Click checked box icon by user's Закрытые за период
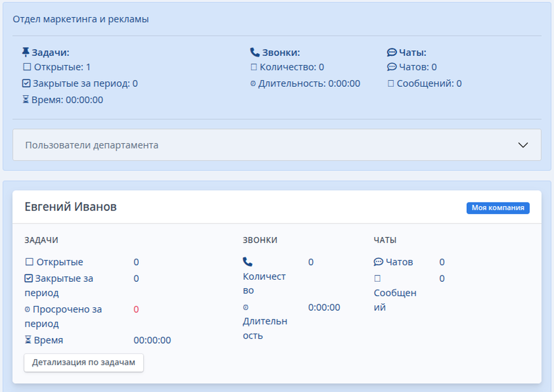Screen dimensions: 554x392 [x=28, y=278]
